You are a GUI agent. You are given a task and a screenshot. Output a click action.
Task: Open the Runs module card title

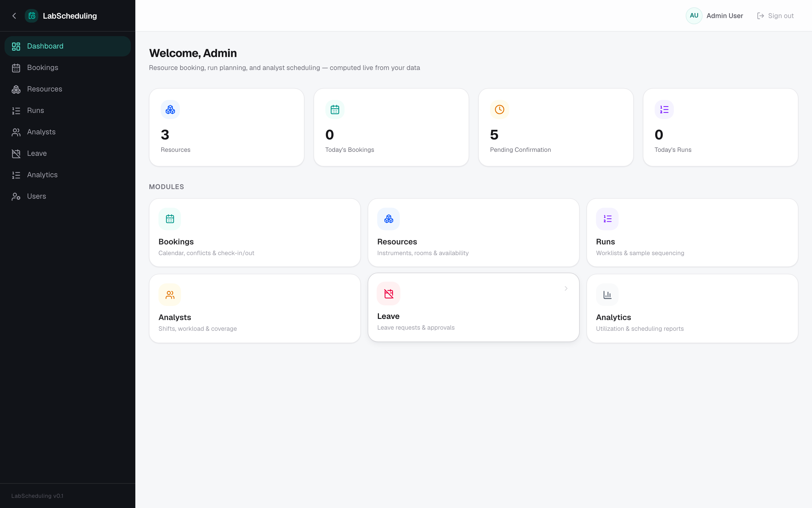click(x=605, y=242)
